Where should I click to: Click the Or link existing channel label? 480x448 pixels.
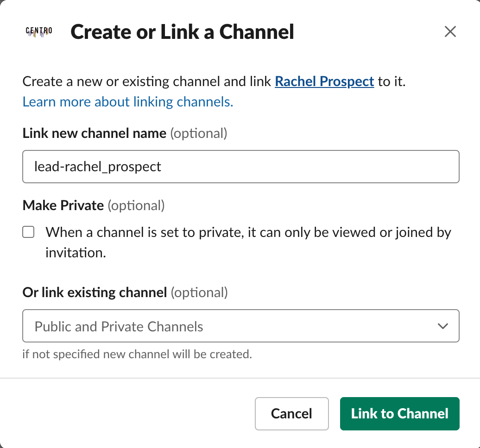[95, 292]
